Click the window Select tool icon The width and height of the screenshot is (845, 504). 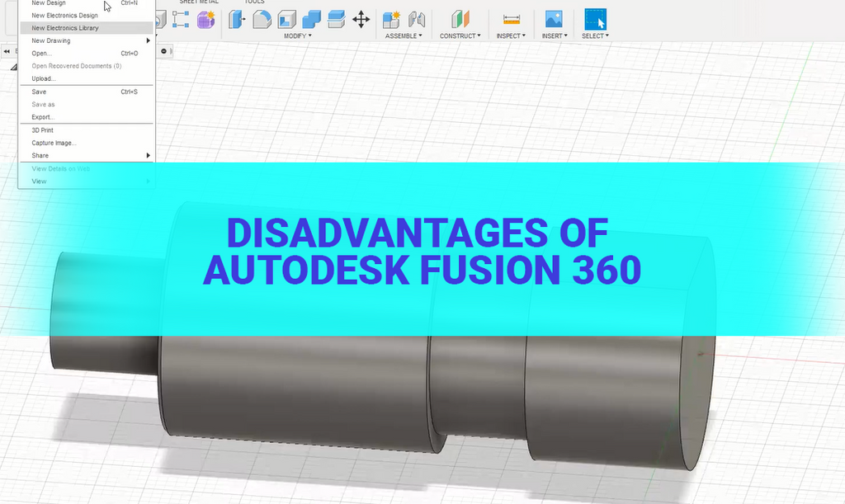coord(594,18)
